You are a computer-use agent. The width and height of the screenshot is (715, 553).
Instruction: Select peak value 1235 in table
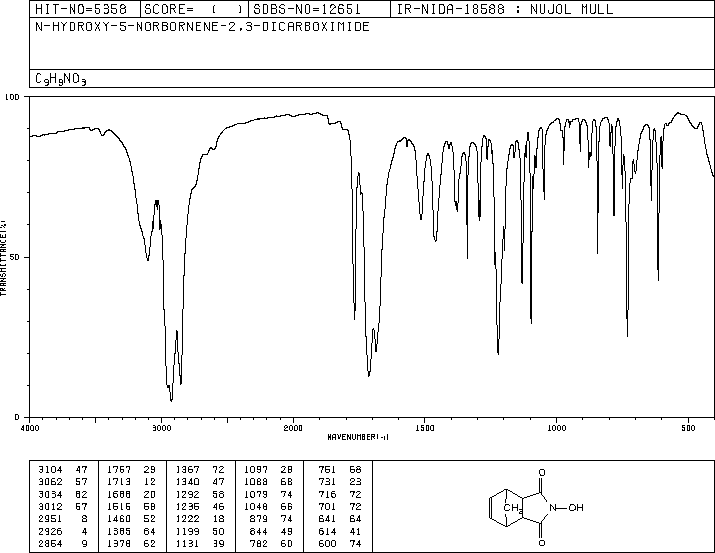[x=187, y=506]
